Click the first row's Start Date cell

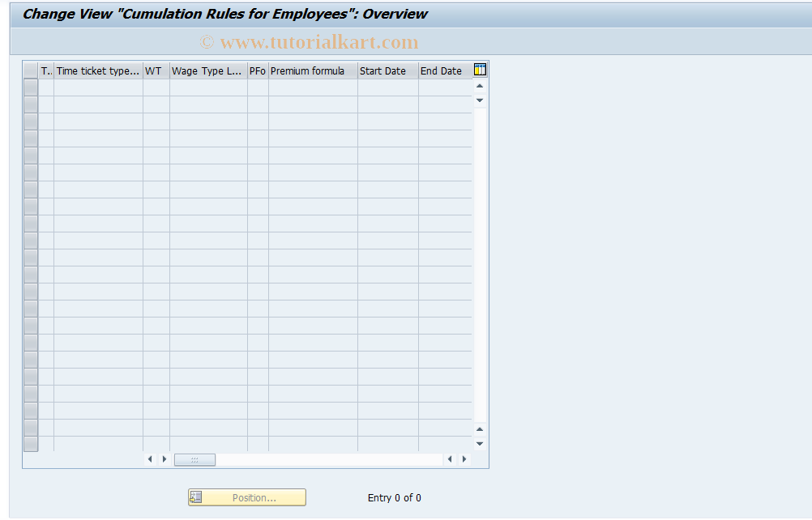(x=388, y=87)
